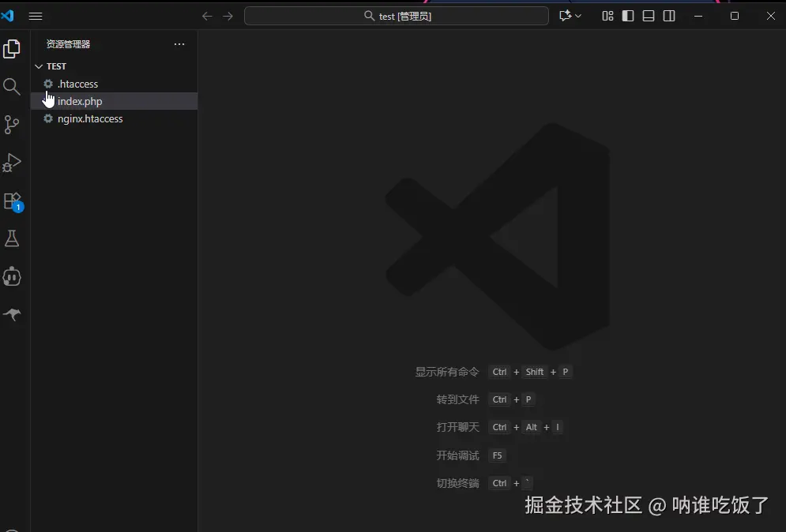786x532 pixels.
Task: Go back with the left arrow
Action: [207, 16]
